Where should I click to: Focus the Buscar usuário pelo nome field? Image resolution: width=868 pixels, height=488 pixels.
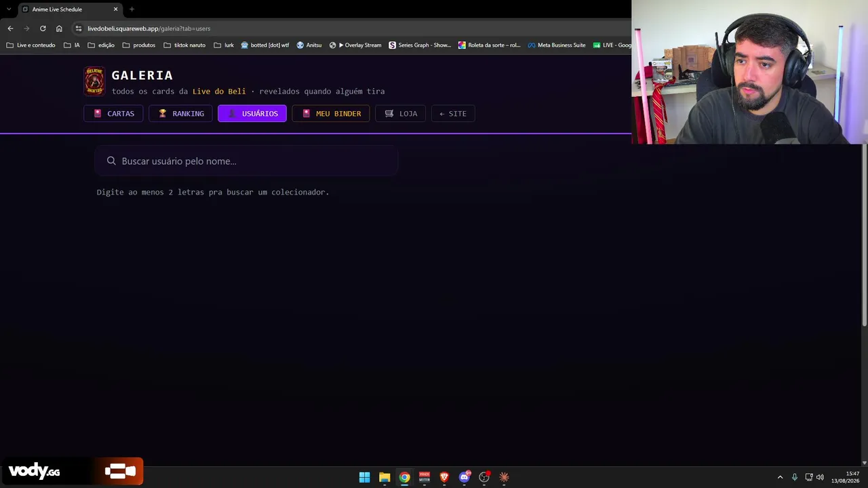pyautogui.click(x=246, y=161)
